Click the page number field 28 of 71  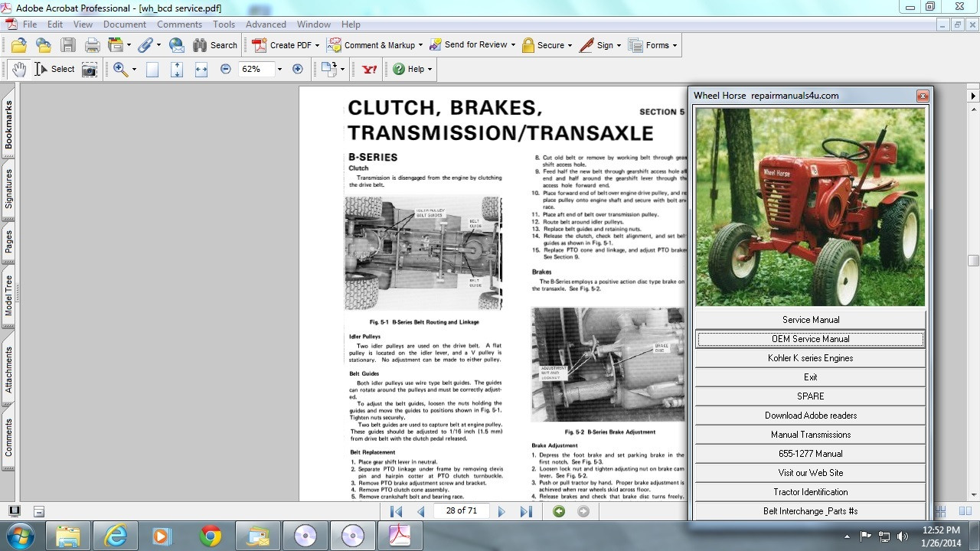(461, 510)
